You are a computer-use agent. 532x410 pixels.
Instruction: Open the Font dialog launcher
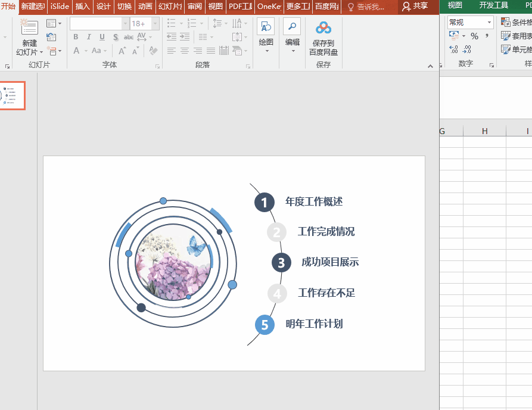pos(157,67)
